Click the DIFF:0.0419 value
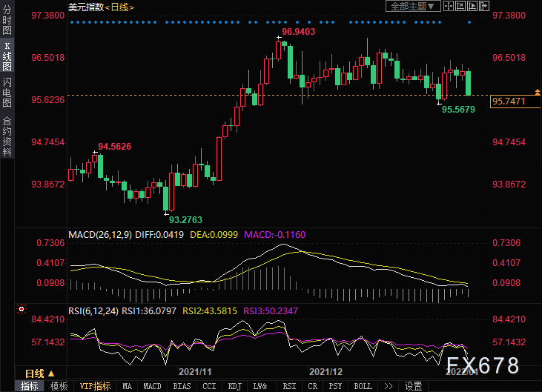The width and height of the screenshot is (542, 392). click(x=159, y=235)
